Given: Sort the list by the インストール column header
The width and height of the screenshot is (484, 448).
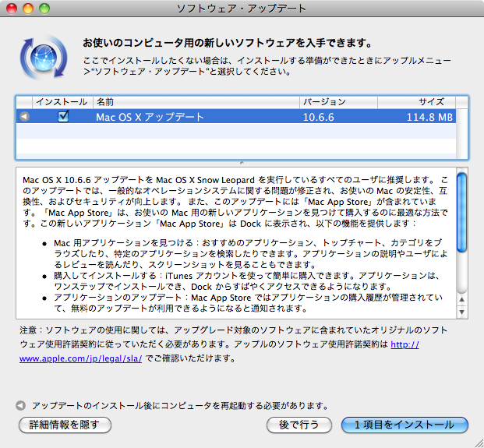Looking at the screenshot, I should tap(62, 102).
